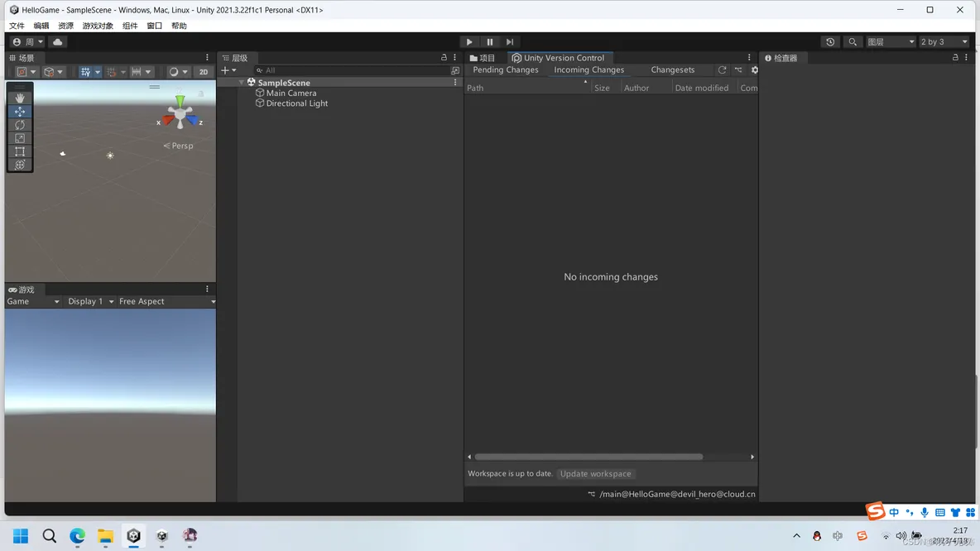Open the hierarchy create plus dropdown

(x=228, y=70)
